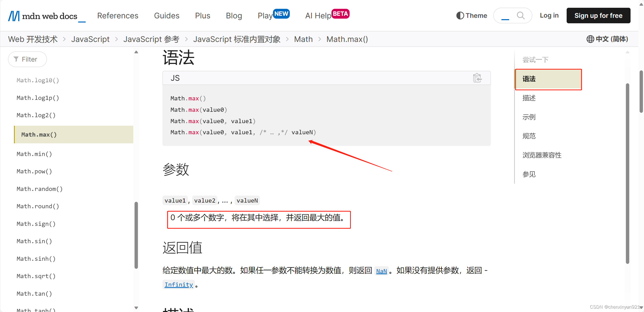Open Math.min() in sidebar
The image size is (644, 312).
pyautogui.click(x=34, y=154)
